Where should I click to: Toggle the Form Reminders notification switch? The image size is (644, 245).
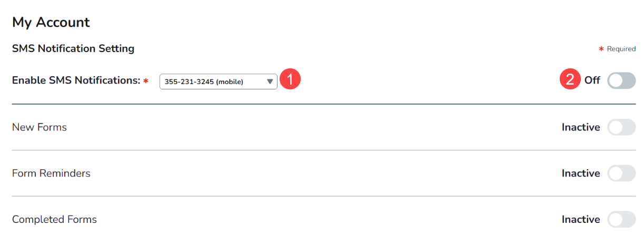[x=621, y=173]
